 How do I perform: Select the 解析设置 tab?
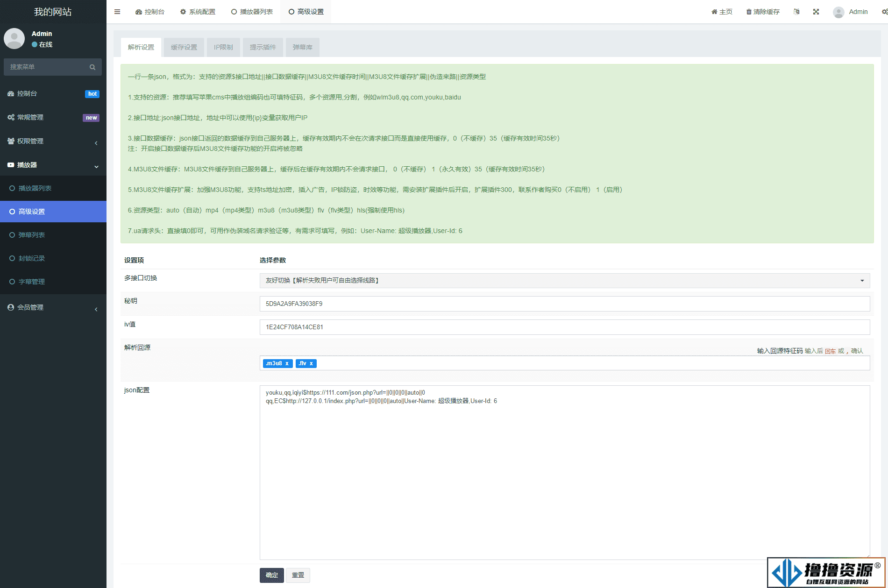(x=141, y=47)
